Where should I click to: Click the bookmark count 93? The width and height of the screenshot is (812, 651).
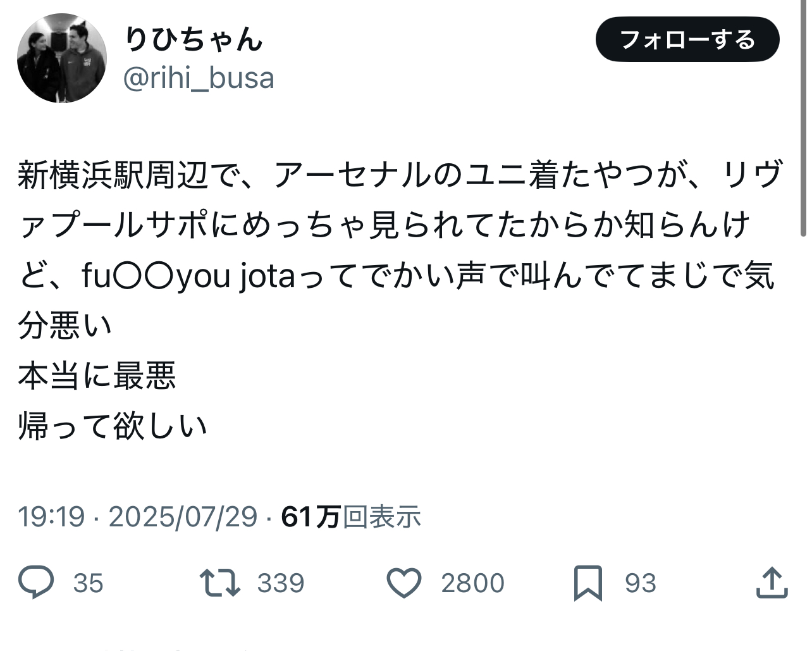click(x=641, y=583)
